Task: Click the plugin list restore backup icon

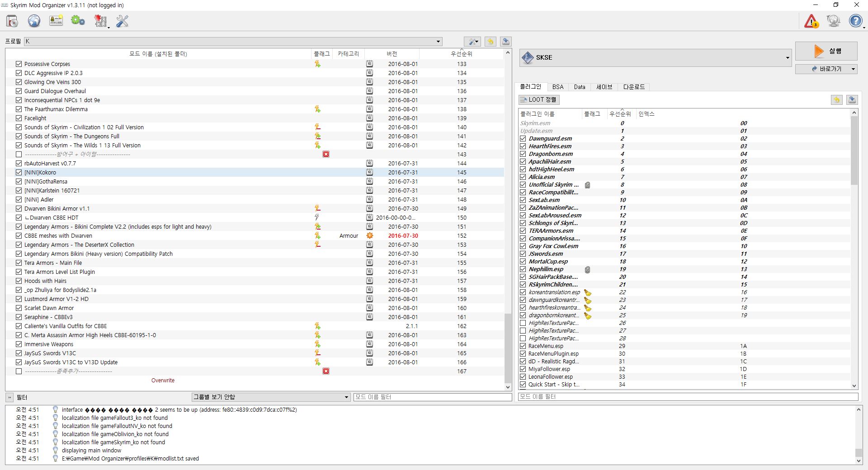Action: pyautogui.click(x=837, y=100)
